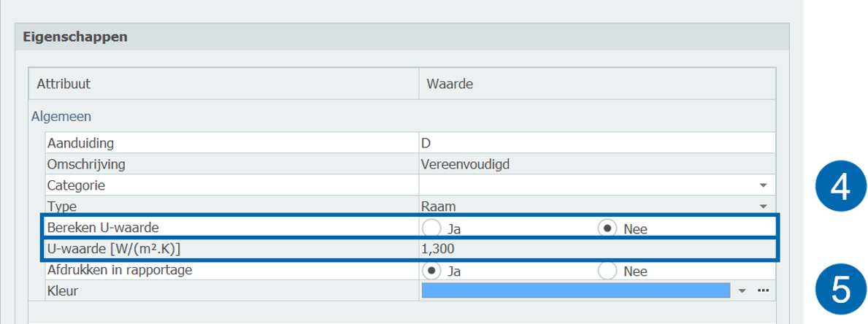The height and width of the screenshot is (324, 868).
Task: Select Ja for Bereken U-waarde
Action: [433, 228]
